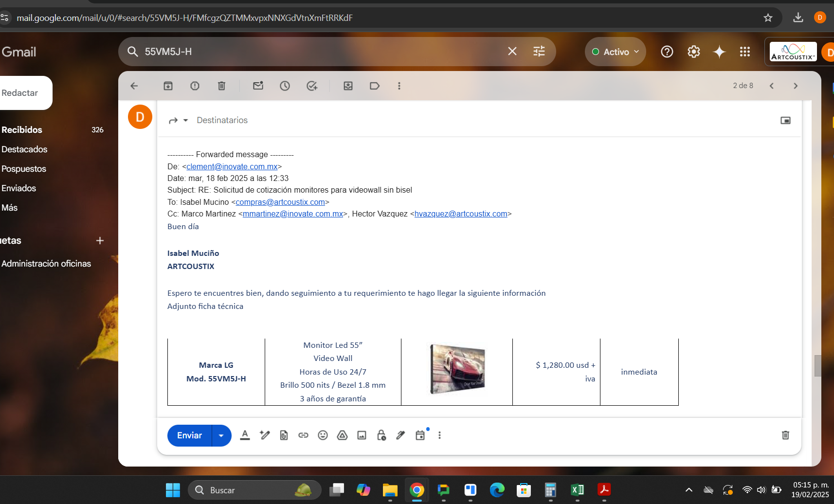Show advanced search options
The image size is (834, 504).
[539, 51]
